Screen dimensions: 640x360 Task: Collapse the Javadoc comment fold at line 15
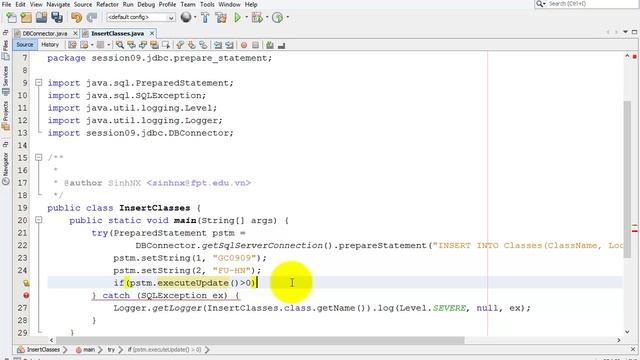[38, 157]
